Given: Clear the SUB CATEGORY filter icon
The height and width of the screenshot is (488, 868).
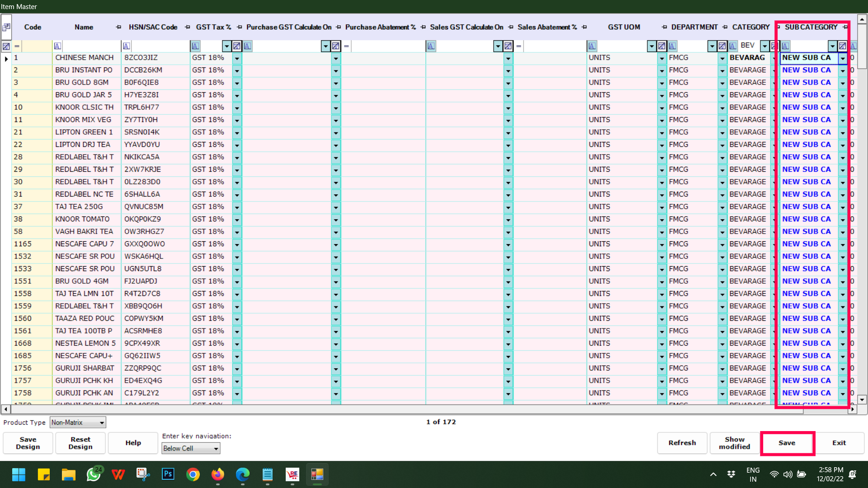Looking at the screenshot, I should [842, 46].
